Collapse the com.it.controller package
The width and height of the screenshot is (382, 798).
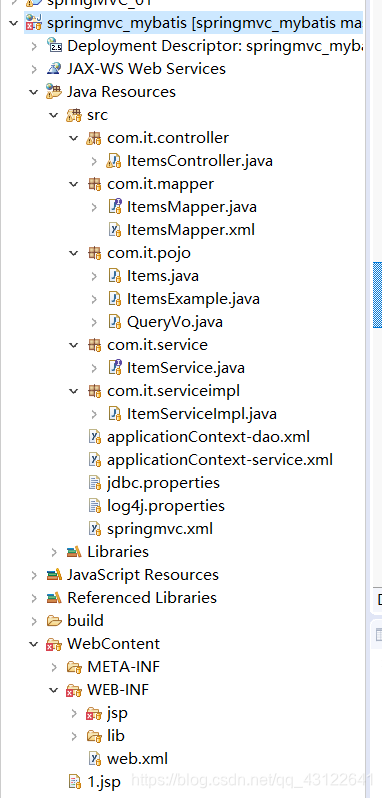[x=74, y=138]
